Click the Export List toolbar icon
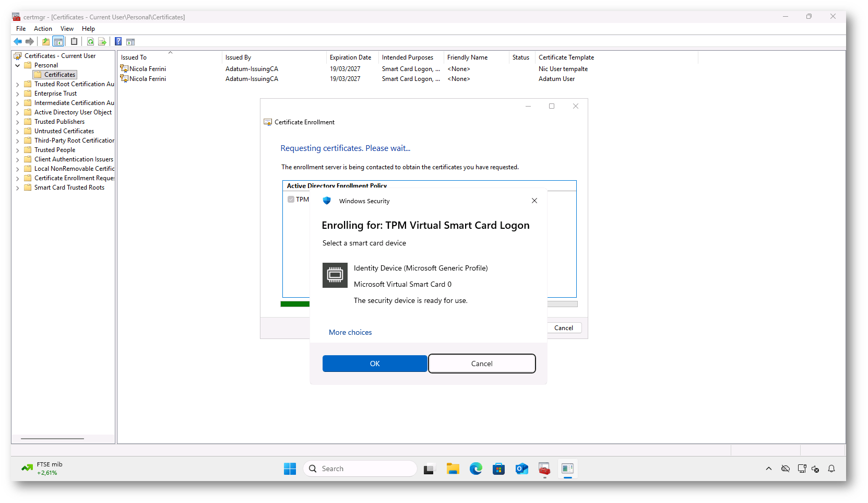The width and height of the screenshot is (868, 503). tap(102, 42)
